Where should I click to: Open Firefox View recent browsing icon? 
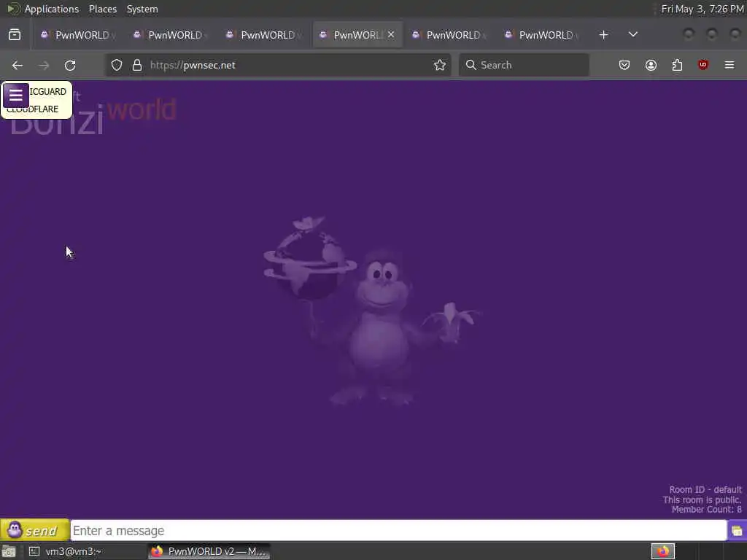pos(15,35)
